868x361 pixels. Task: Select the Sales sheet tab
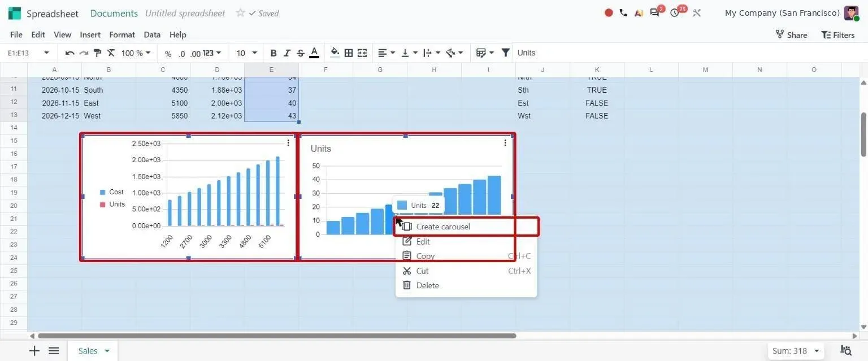[x=93, y=351]
